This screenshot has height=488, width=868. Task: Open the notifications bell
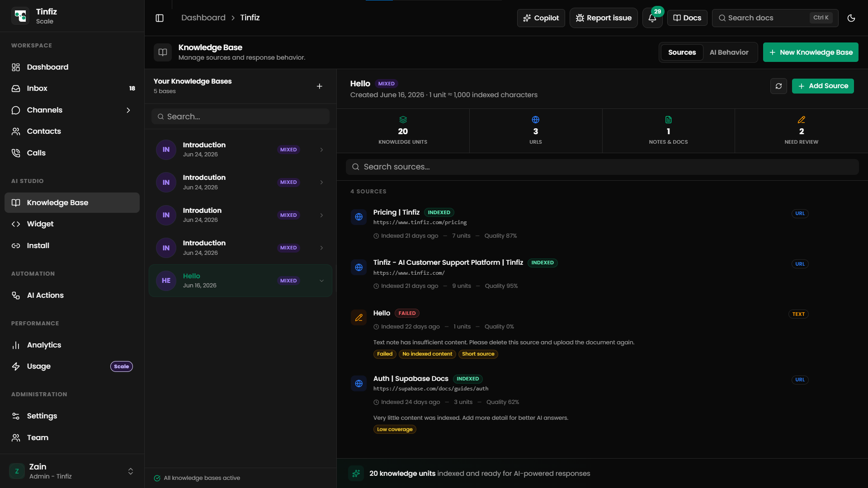[x=652, y=18]
